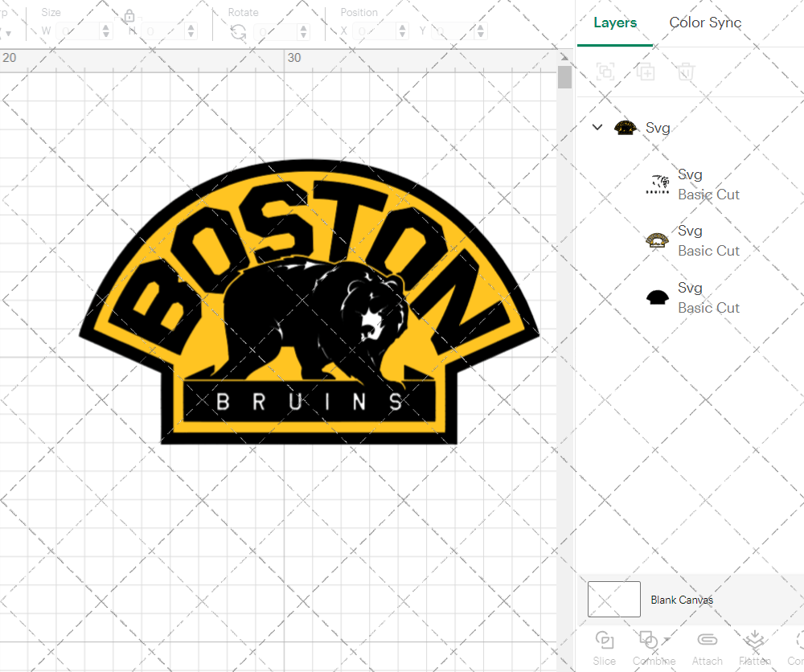The width and height of the screenshot is (804, 672).
Task: Switch to the Color Sync tab
Action: [705, 23]
